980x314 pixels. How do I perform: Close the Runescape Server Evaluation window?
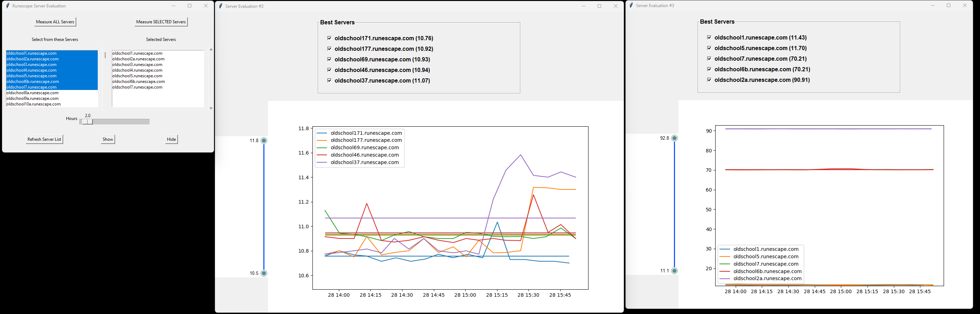(206, 6)
